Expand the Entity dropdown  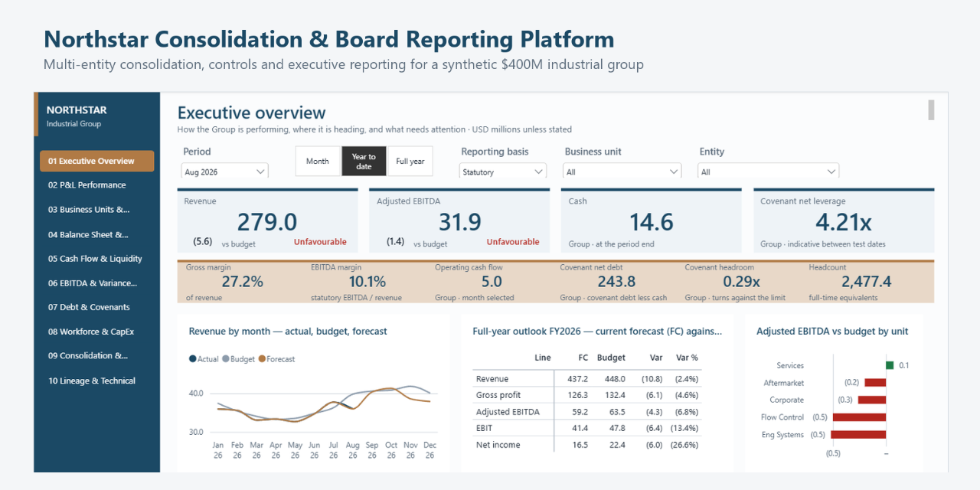[x=769, y=171]
